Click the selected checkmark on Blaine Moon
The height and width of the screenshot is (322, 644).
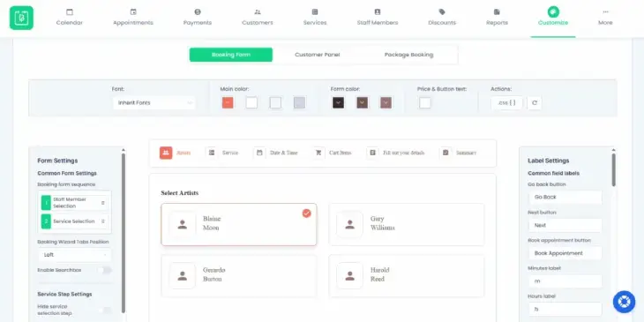pyautogui.click(x=306, y=213)
